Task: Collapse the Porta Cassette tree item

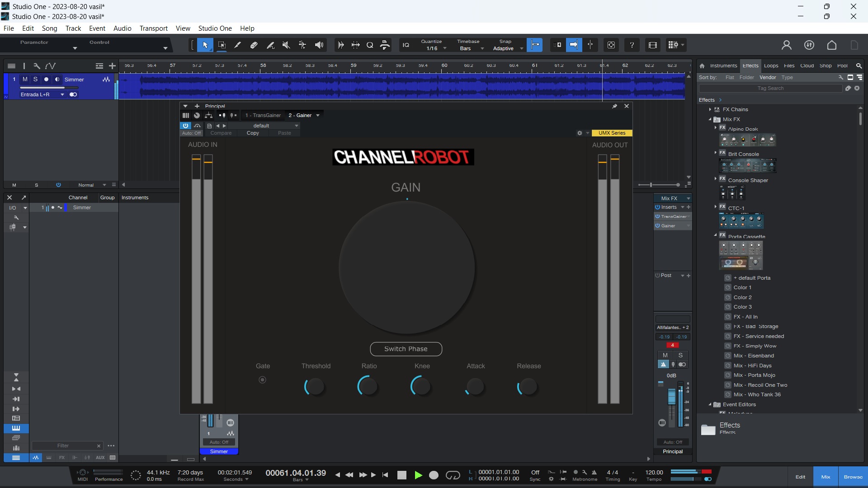Action: [716, 235]
